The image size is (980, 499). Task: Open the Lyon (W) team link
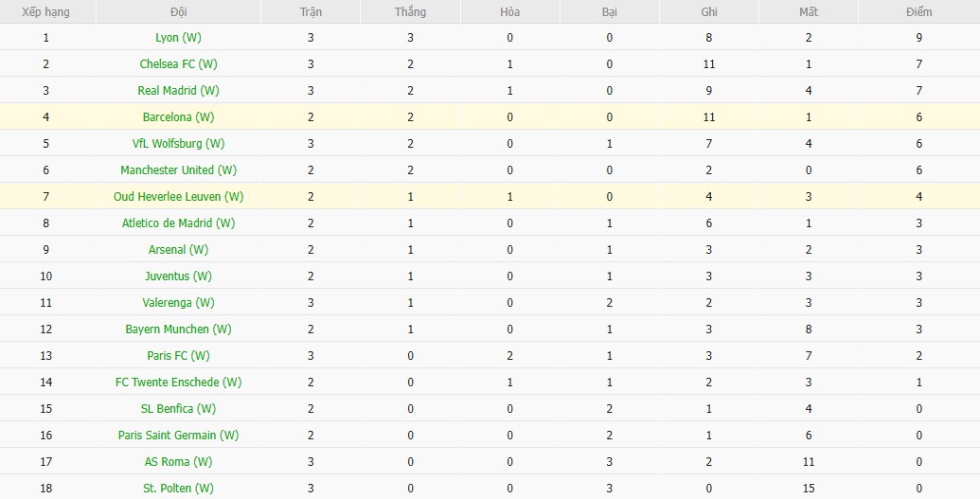(178, 38)
